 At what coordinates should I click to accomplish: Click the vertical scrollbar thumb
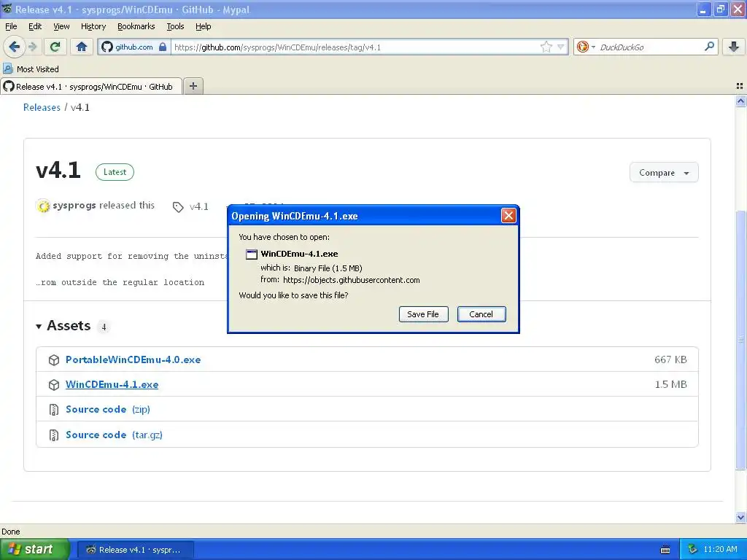click(740, 340)
